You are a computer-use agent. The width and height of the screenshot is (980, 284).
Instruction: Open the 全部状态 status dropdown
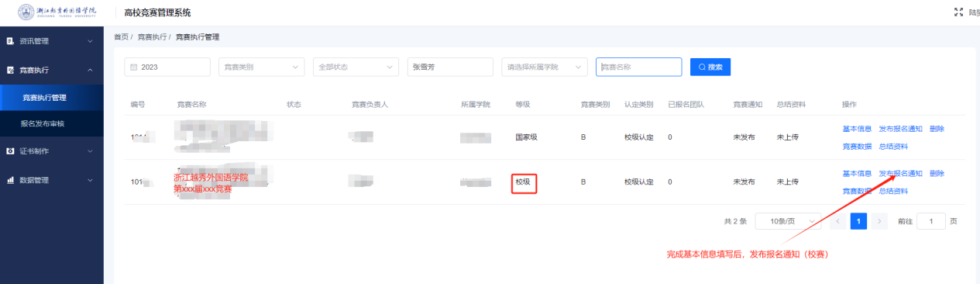coord(356,68)
